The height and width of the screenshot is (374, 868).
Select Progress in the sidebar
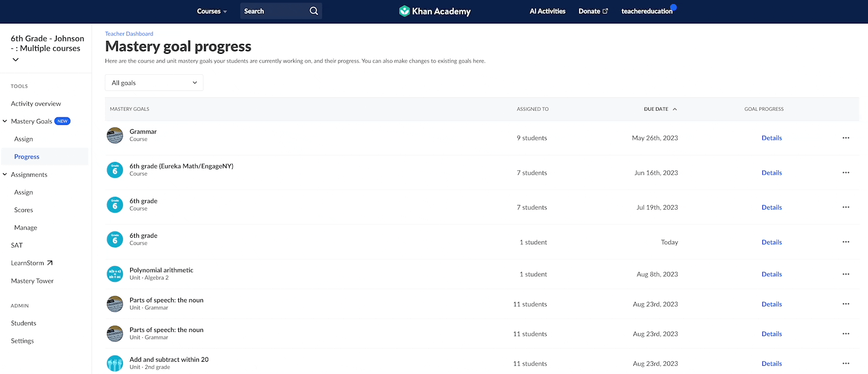click(27, 157)
